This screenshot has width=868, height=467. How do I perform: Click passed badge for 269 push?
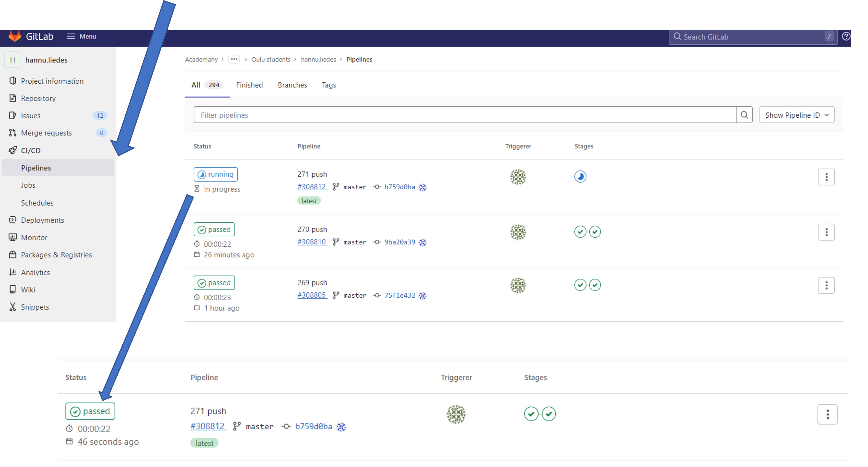[x=214, y=283]
